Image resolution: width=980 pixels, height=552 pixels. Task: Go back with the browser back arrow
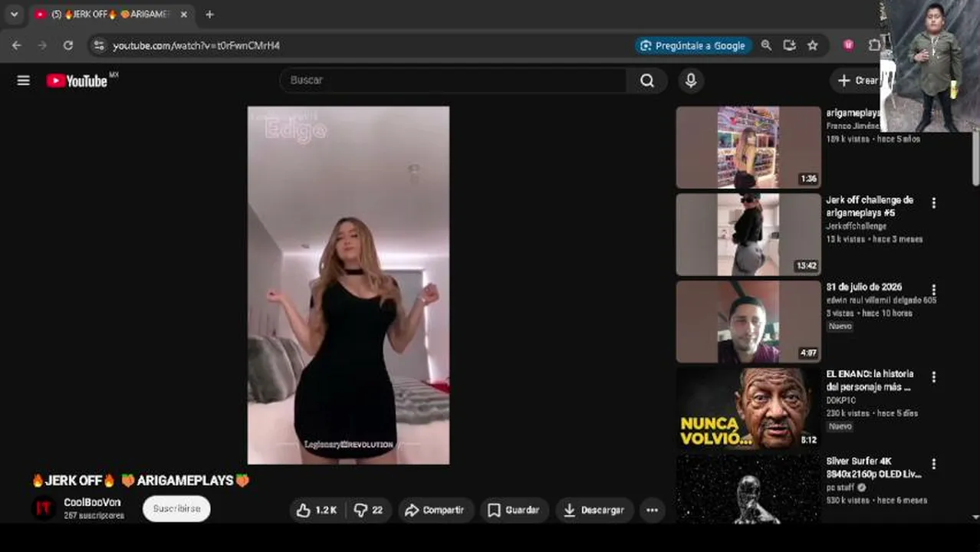tap(16, 45)
